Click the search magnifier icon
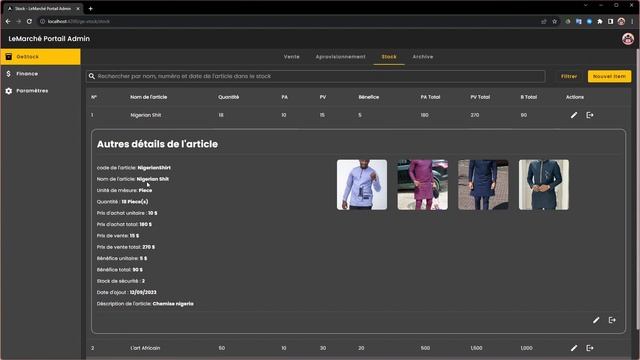 pyautogui.click(x=92, y=76)
